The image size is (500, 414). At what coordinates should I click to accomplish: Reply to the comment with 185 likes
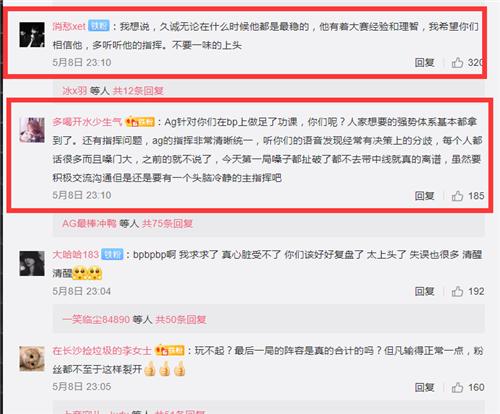tap(424, 196)
